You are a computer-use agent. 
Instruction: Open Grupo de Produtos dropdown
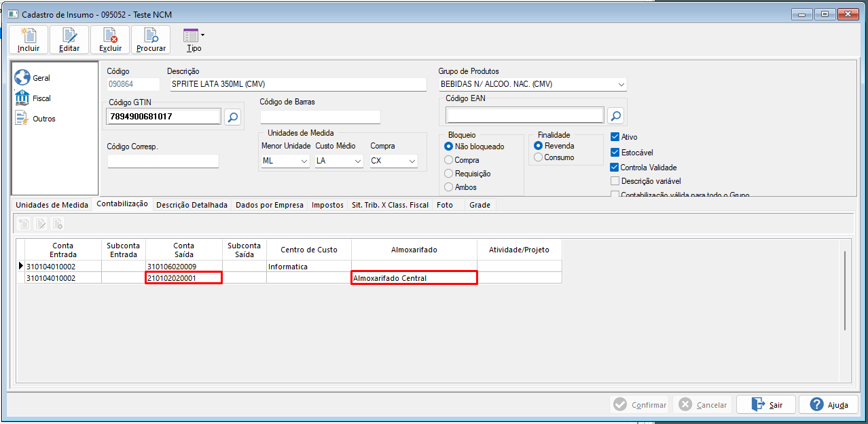pos(621,84)
